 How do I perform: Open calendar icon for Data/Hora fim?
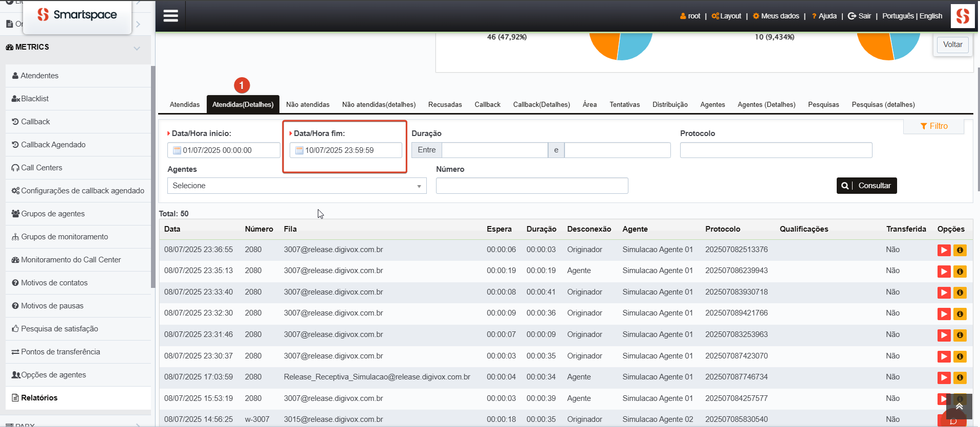tap(299, 150)
